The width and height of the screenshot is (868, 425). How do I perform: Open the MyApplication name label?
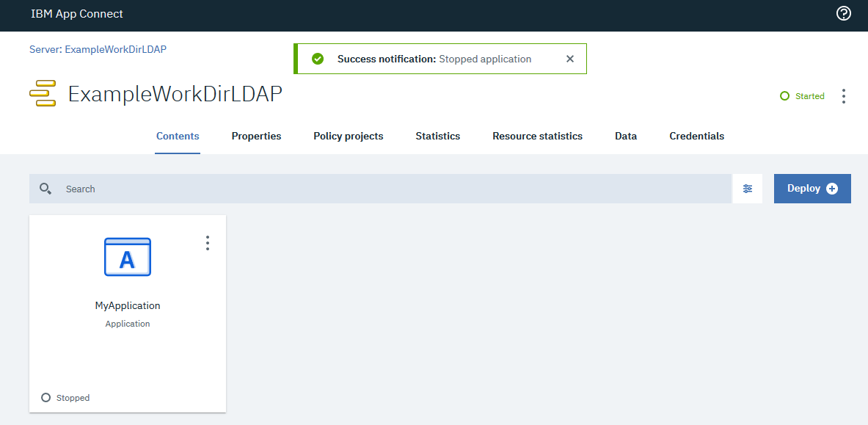point(128,305)
